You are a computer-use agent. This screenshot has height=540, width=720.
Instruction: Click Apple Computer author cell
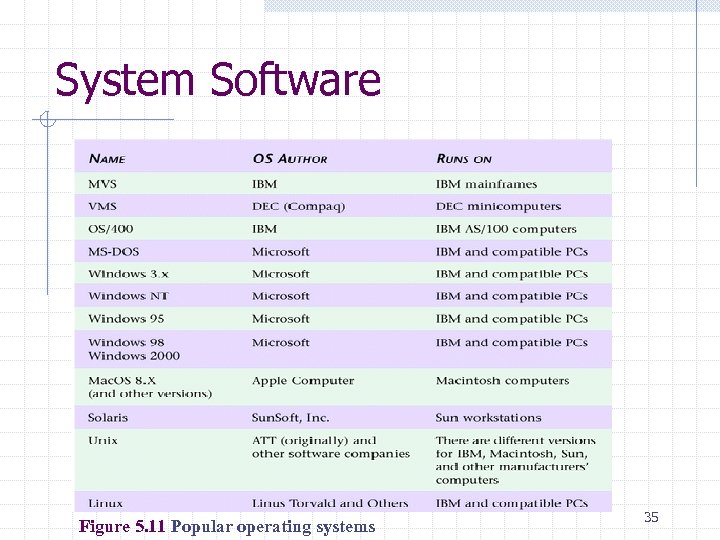(303, 381)
